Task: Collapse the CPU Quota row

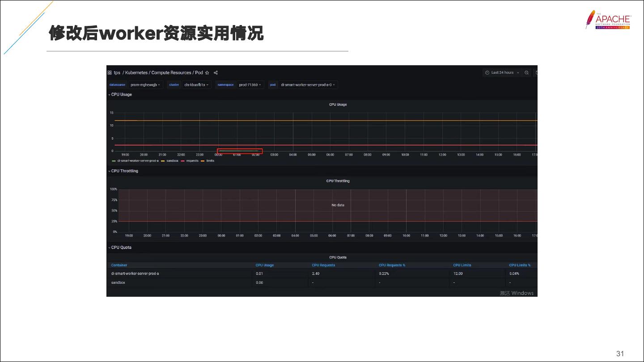Action: pyautogui.click(x=120, y=247)
